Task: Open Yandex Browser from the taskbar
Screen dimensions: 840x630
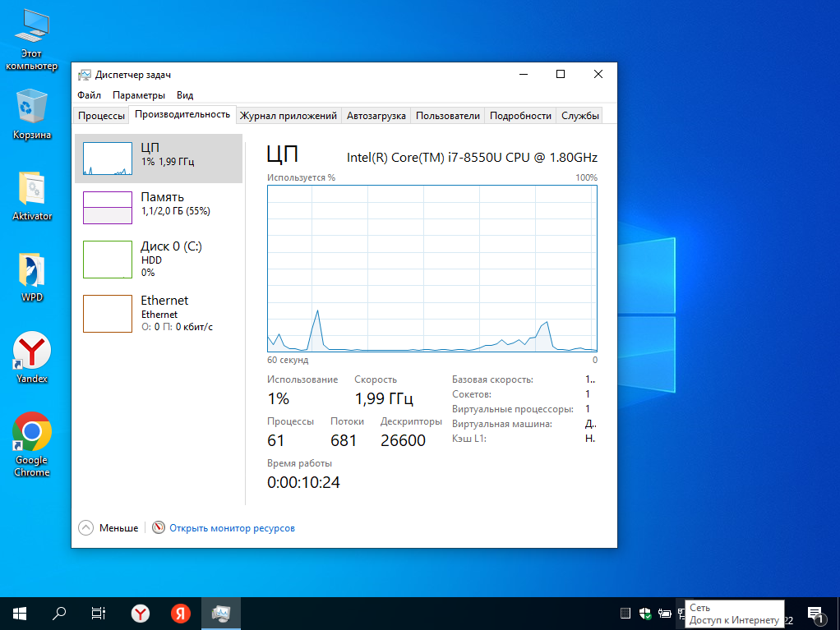Action: click(141, 613)
